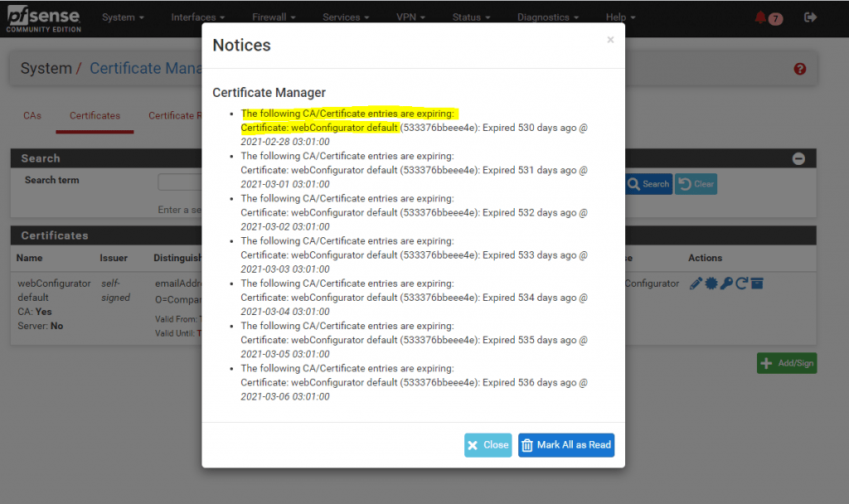849x504 pixels.
Task: Click the notice reading 'Expired 534 days ago'
Action: (415, 298)
